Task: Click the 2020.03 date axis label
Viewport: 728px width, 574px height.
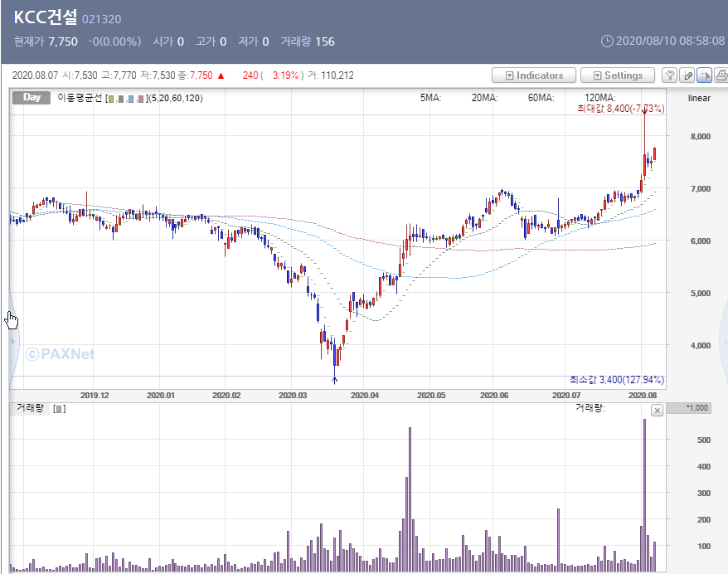Action: tap(293, 395)
